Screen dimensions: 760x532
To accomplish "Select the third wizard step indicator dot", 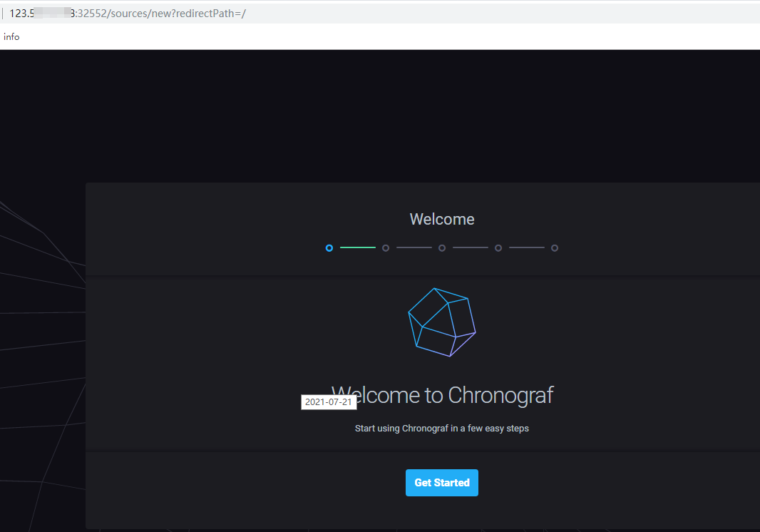I will click(441, 247).
